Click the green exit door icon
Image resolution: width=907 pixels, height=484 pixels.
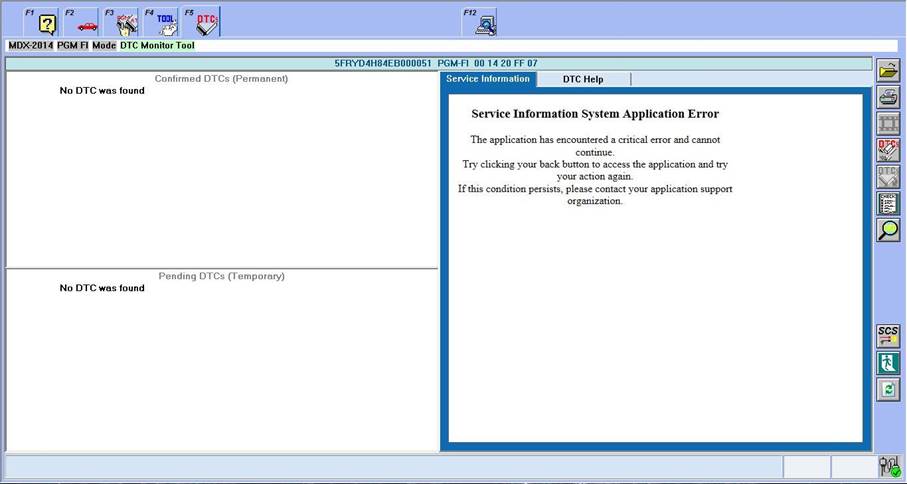(x=888, y=363)
